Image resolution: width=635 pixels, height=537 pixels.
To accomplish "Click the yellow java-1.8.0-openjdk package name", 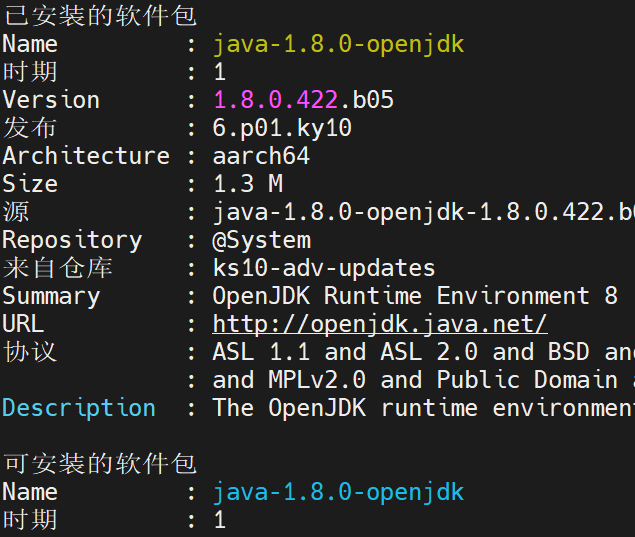I will tap(338, 44).
